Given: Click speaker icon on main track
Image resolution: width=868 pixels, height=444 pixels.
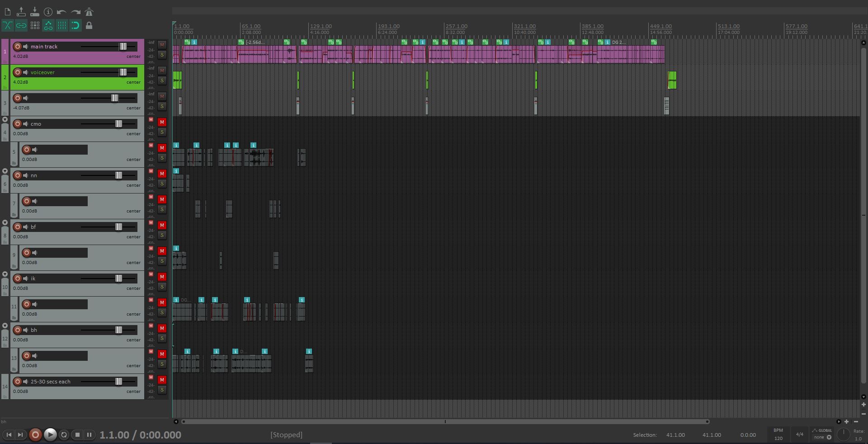Looking at the screenshot, I should click(26, 47).
